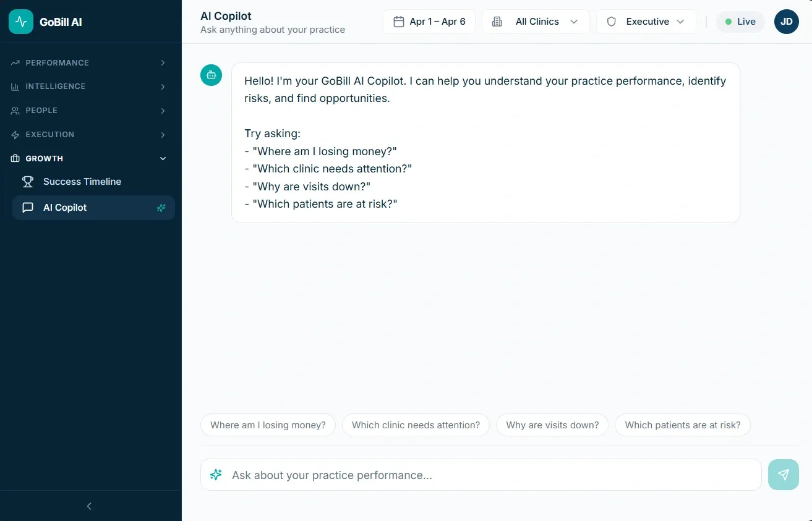Click the People group icon in sidebar

click(x=15, y=111)
